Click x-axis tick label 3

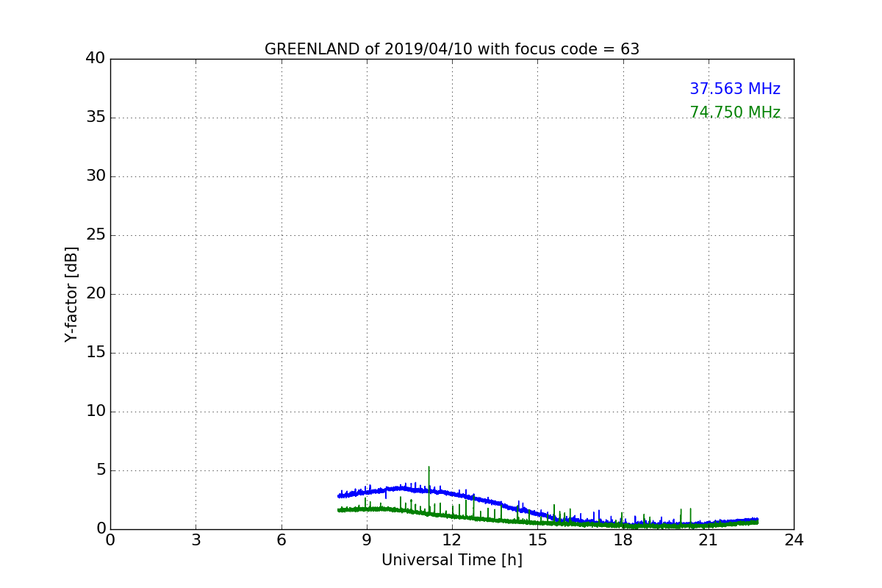point(196,540)
